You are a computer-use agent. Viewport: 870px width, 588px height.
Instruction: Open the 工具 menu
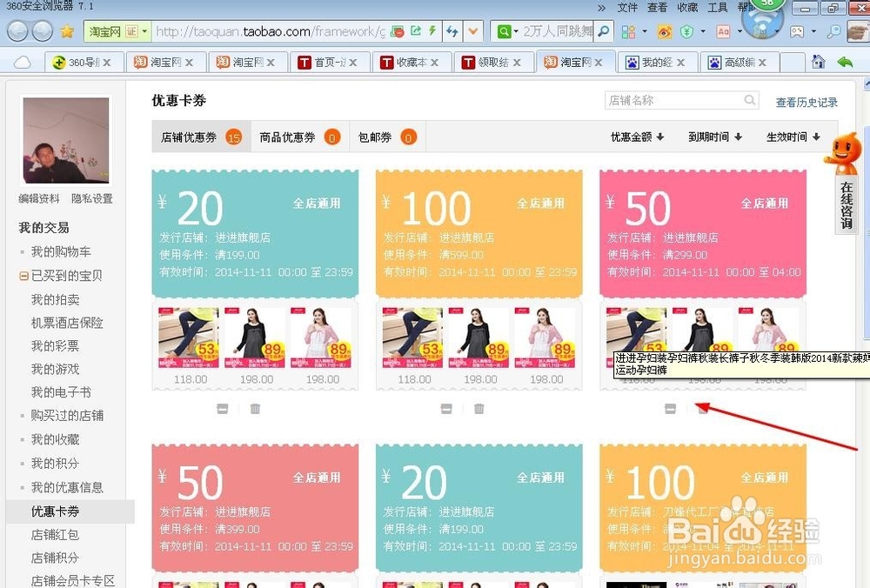pyautogui.click(x=718, y=7)
